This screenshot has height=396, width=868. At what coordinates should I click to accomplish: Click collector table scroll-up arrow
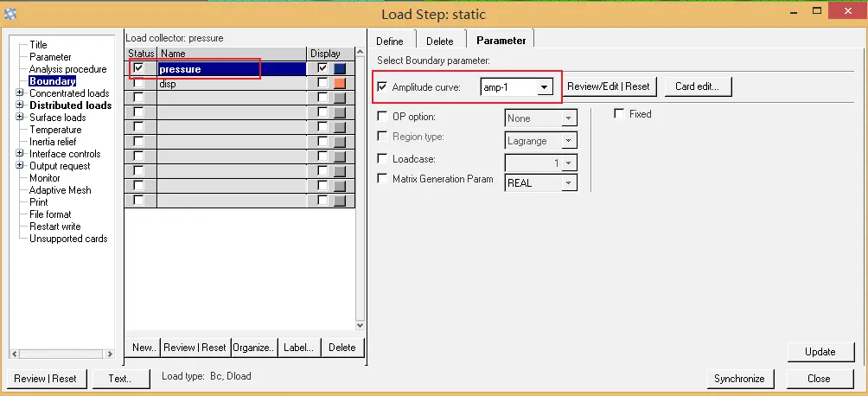(x=360, y=52)
